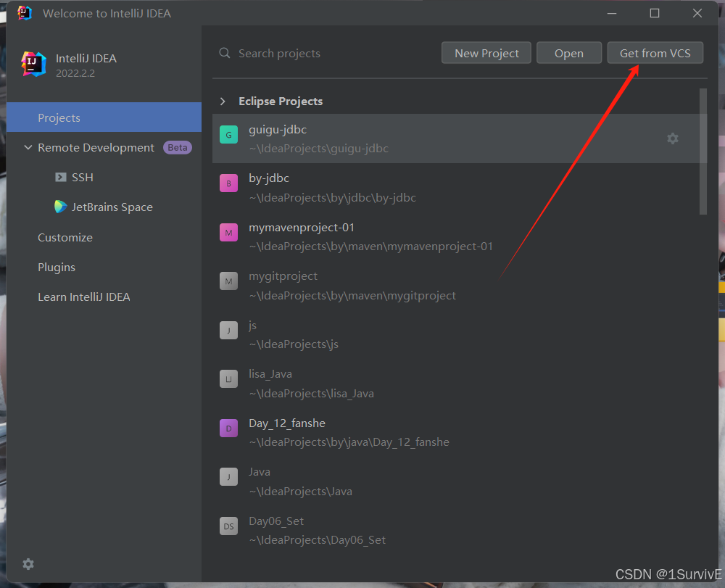This screenshot has height=588, width=725.
Task: Click path ~\IdeaProjects\by\maven\mygitproject
Action: click(352, 295)
